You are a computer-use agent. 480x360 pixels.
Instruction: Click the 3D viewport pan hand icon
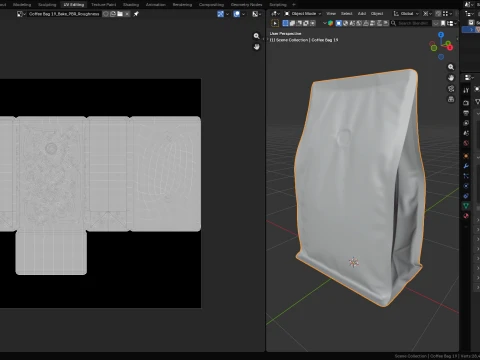(451, 78)
